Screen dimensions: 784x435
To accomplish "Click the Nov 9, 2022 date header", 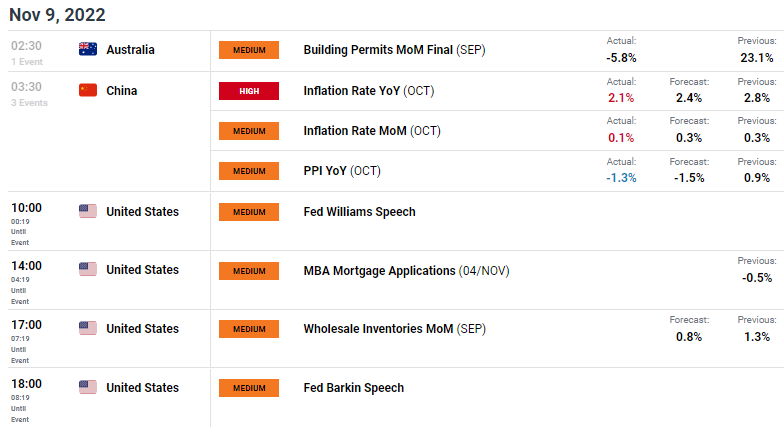I will coord(57,14).
